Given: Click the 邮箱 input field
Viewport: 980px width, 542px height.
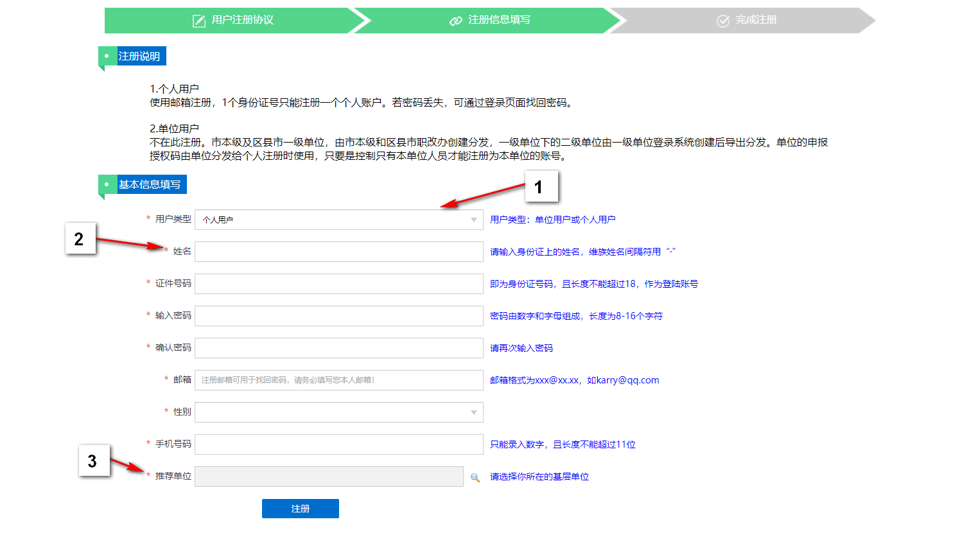Looking at the screenshot, I should (x=338, y=380).
